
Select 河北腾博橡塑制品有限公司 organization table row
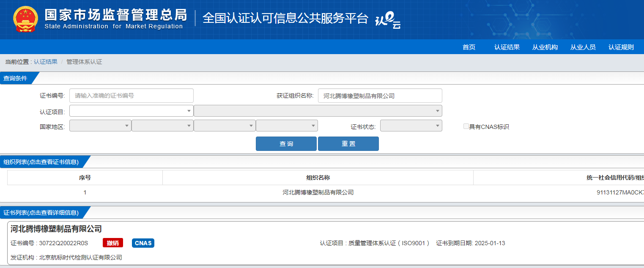click(x=326, y=192)
